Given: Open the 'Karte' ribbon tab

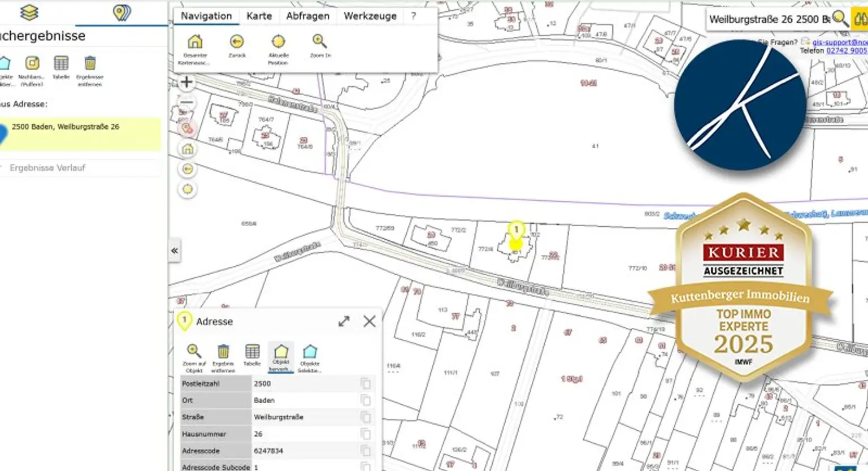Looking at the screenshot, I should [259, 16].
